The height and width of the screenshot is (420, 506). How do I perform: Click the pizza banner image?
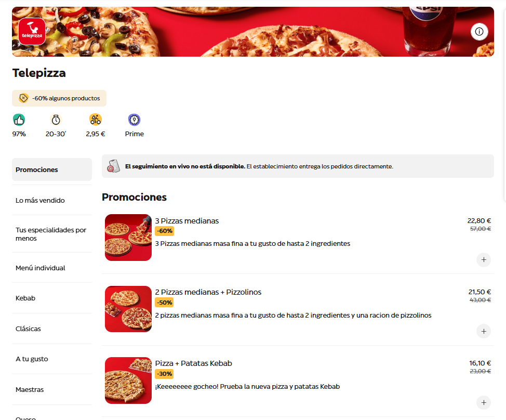[x=253, y=32]
